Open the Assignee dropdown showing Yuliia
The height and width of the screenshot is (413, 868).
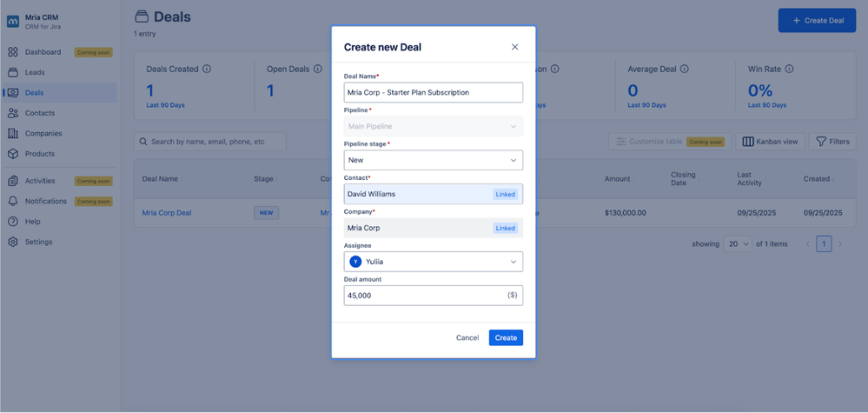(433, 261)
